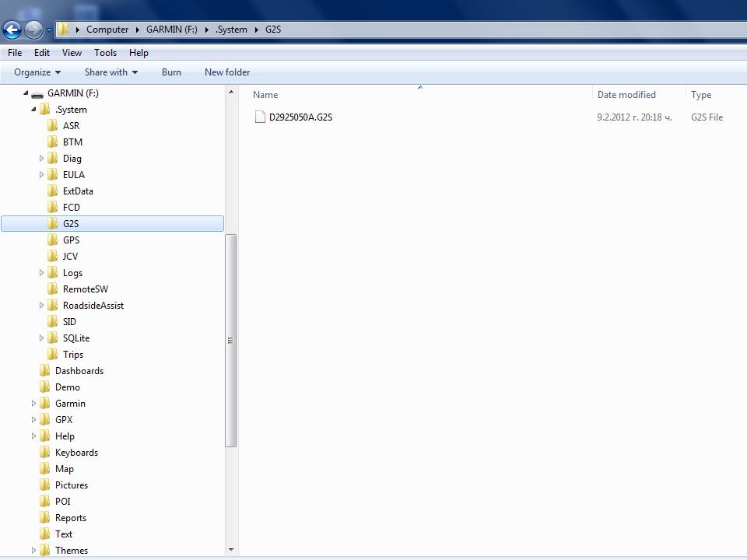Open the Tools menu
This screenshot has height=560, width=747.
tap(105, 53)
